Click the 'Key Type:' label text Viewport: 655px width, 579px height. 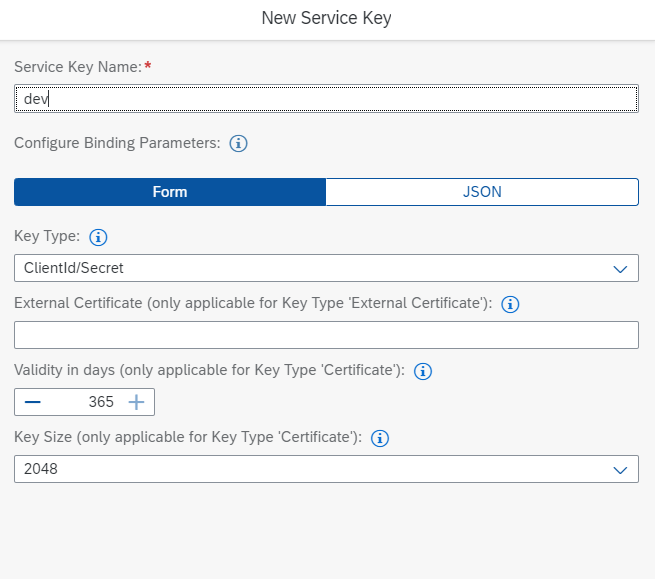46,237
